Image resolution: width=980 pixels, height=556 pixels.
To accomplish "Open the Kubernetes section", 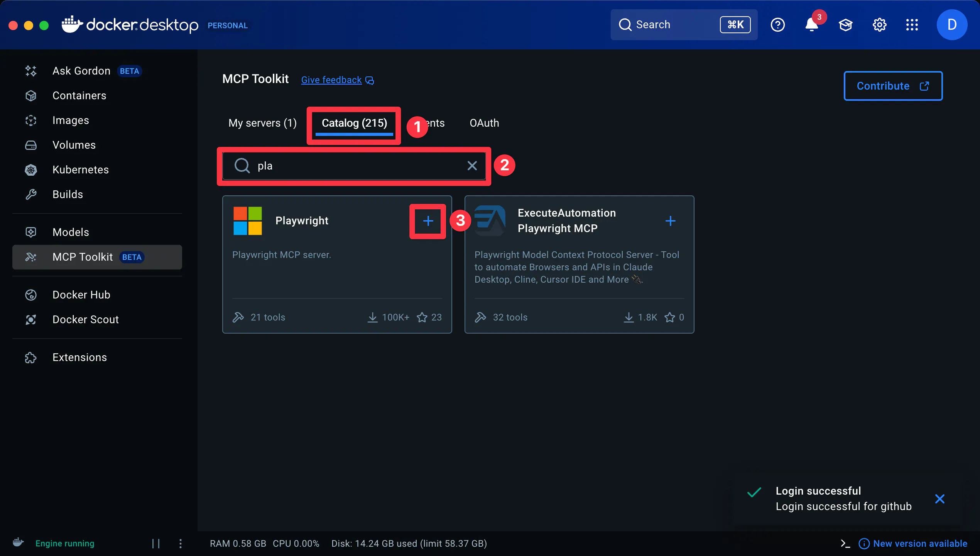I will coord(96,170).
